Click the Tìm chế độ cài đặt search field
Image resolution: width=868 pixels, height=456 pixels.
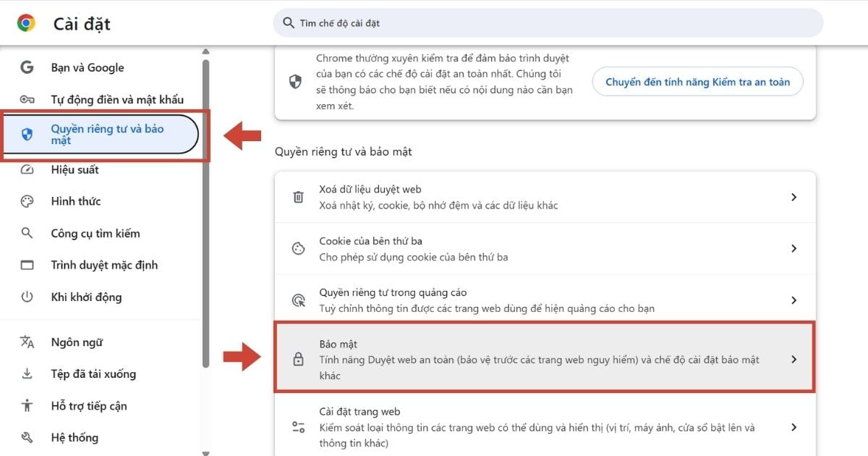click(550, 23)
